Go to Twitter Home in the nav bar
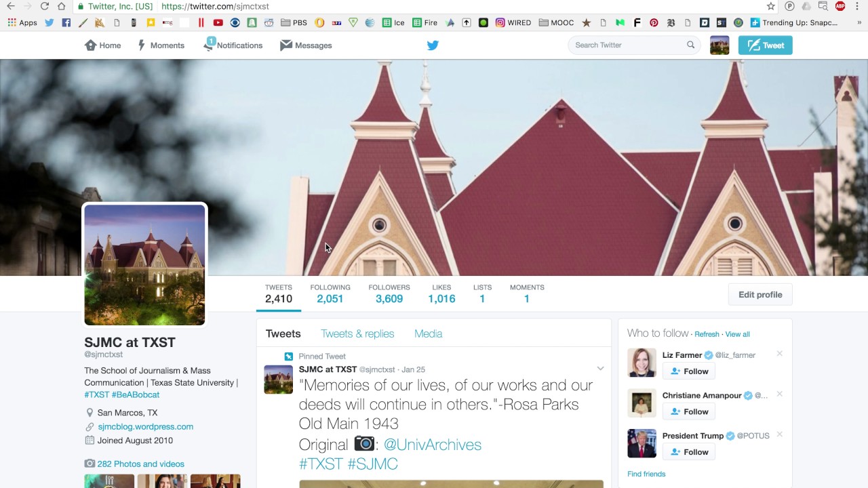Image resolution: width=868 pixels, height=488 pixels. click(102, 45)
